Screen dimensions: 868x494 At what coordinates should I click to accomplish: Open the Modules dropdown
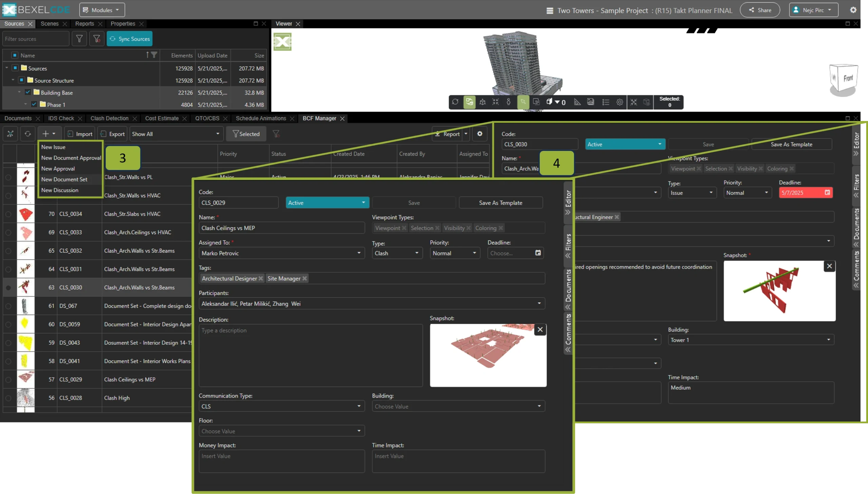tap(102, 10)
